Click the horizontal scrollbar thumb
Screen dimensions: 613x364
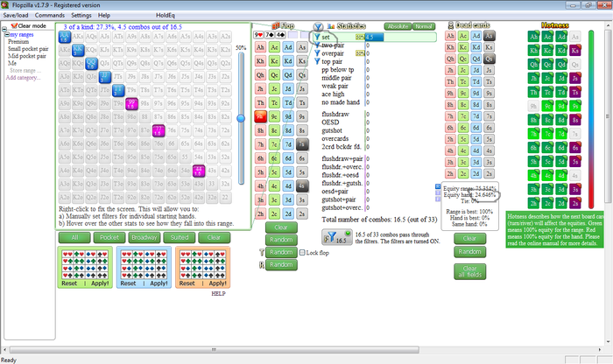coord(215,349)
